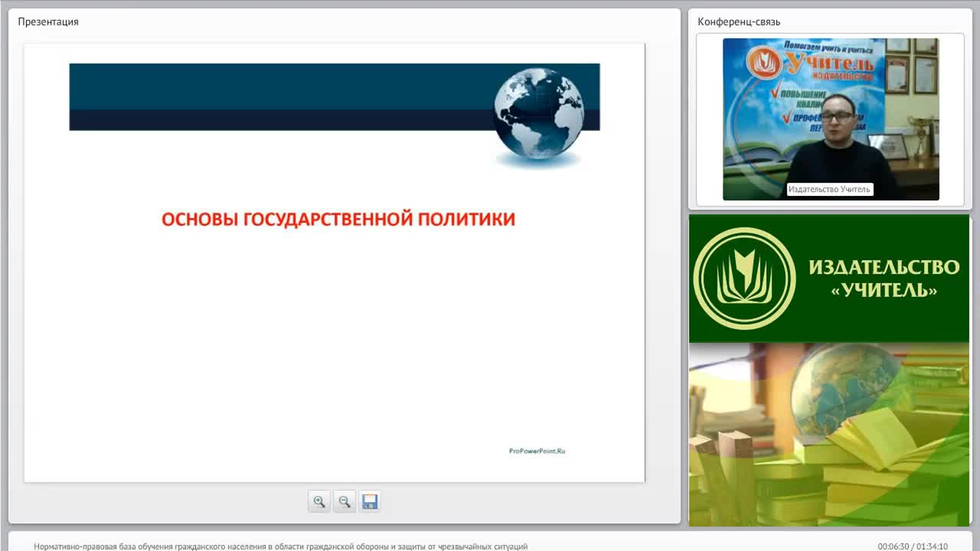Click the 'Презентация' panel title
This screenshot has width=980, height=551.
(48, 21)
